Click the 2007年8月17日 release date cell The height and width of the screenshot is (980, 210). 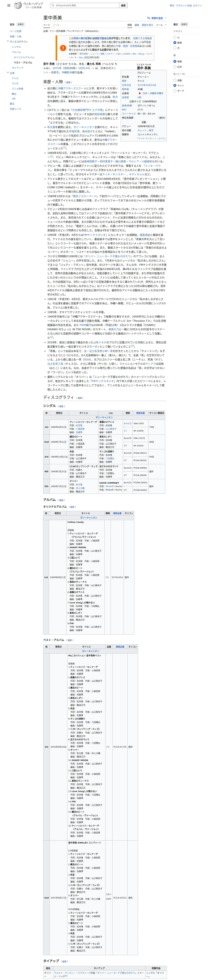tap(58, 898)
